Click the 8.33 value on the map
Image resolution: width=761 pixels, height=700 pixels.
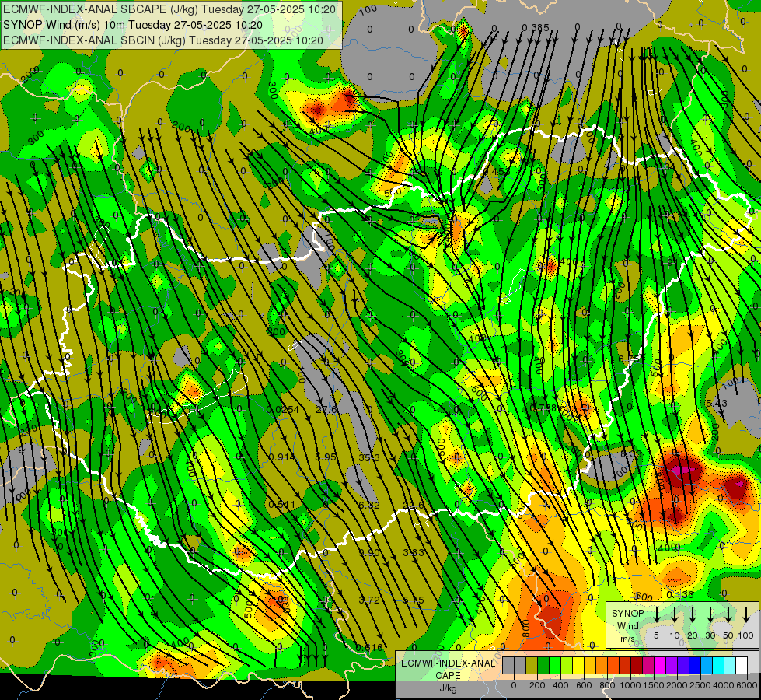click(x=631, y=454)
